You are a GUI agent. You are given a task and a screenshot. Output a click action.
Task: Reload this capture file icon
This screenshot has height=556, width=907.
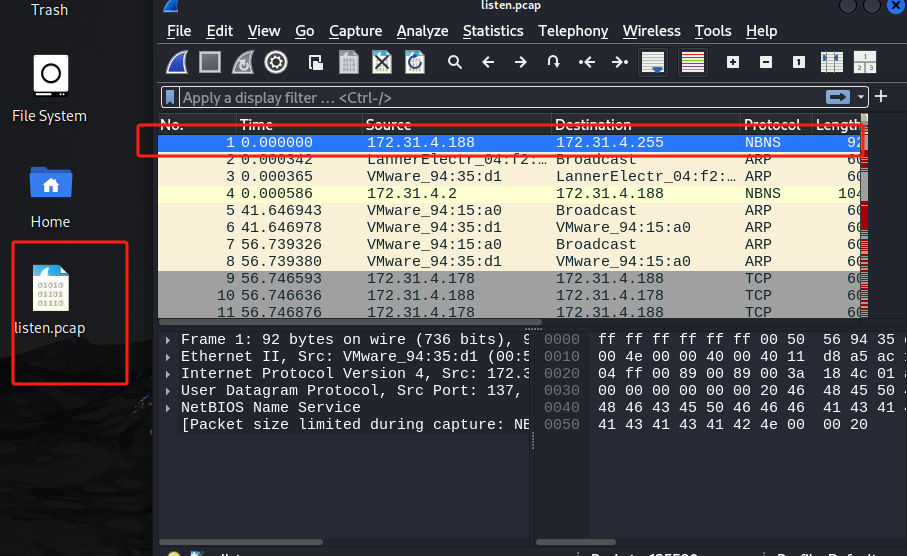click(x=415, y=62)
